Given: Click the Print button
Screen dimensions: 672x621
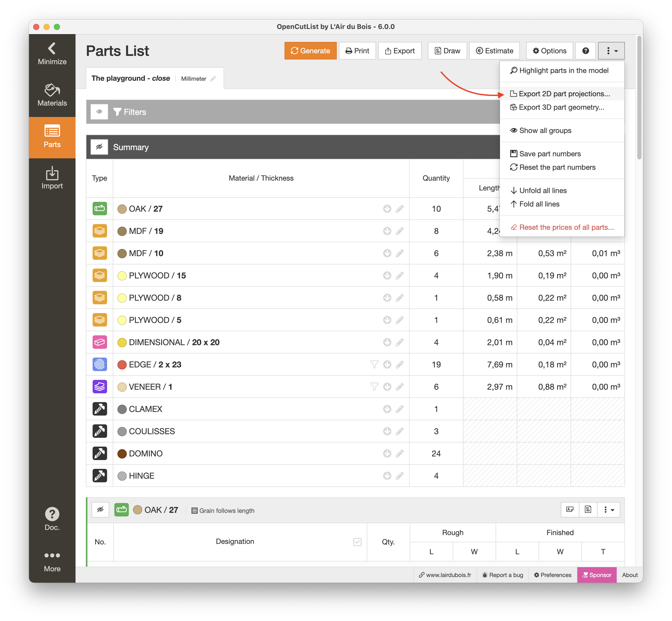Looking at the screenshot, I should [357, 51].
